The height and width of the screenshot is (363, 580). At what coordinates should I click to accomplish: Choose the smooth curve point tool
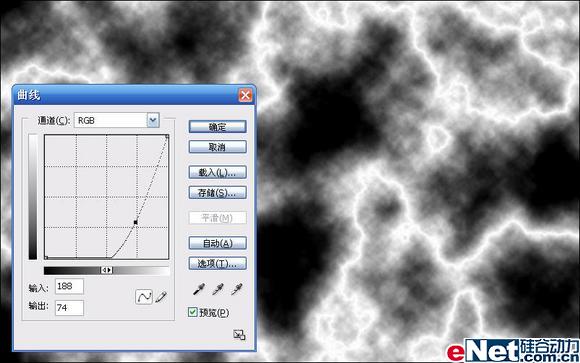[x=144, y=297]
